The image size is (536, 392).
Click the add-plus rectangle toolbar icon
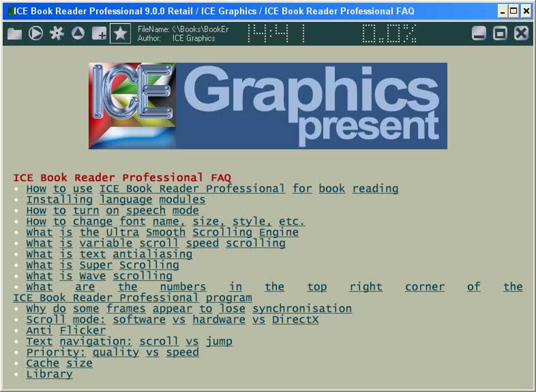tap(99, 34)
